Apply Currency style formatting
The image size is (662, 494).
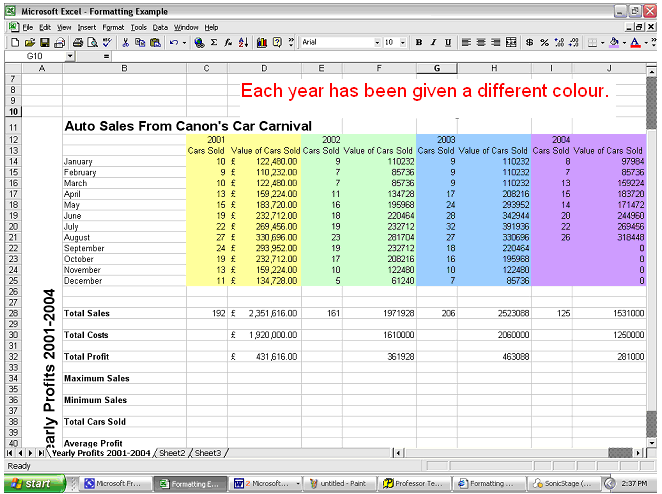(530, 43)
